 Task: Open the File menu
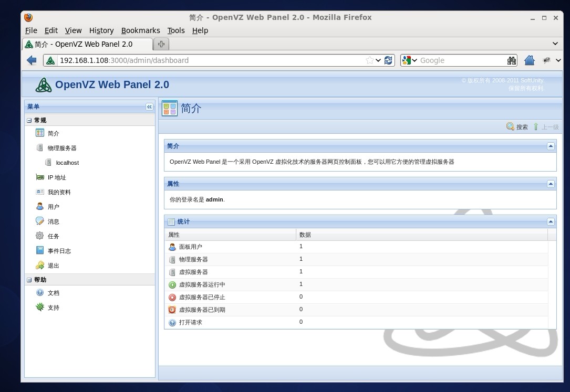(31, 30)
